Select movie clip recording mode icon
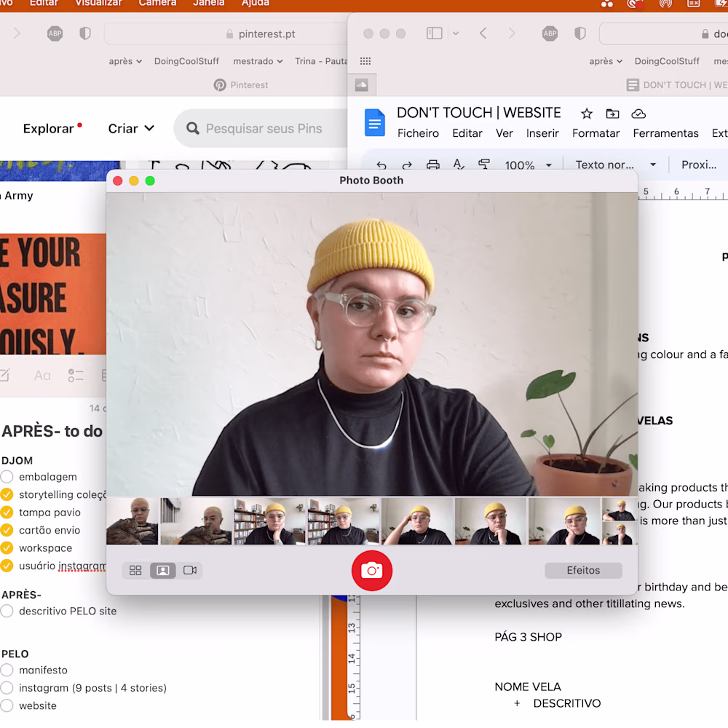 (190, 570)
